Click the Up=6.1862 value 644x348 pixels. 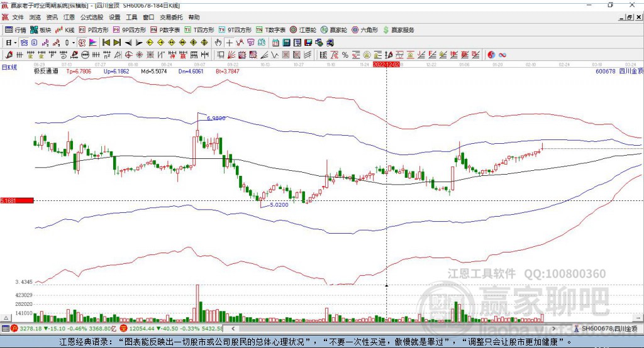tap(116, 72)
